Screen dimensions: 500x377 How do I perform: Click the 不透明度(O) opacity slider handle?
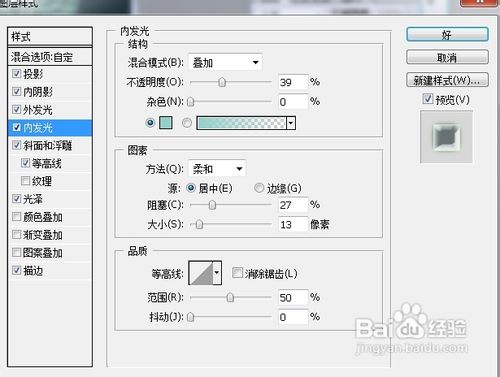point(222,82)
